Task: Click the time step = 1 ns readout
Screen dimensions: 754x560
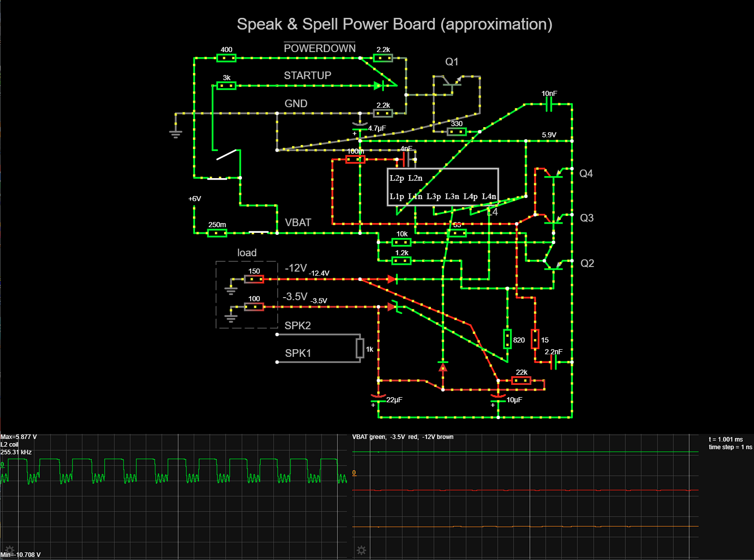Action: (x=730, y=447)
